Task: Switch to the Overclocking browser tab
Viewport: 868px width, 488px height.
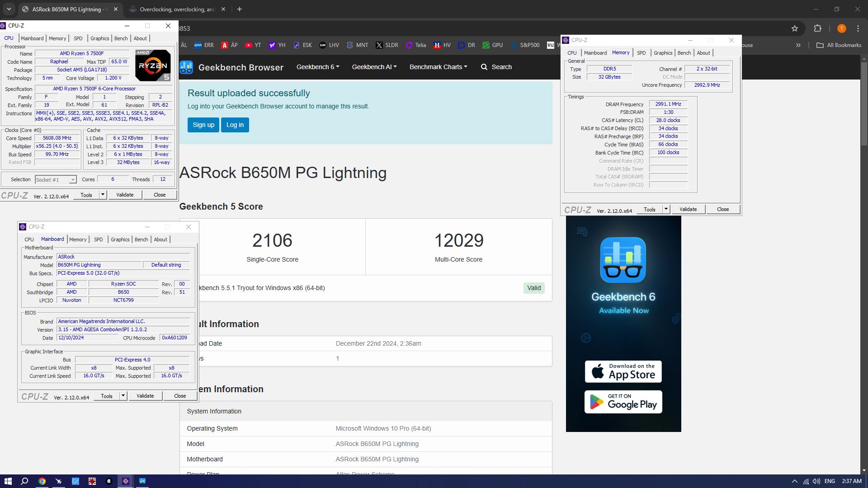Action: tap(177, 9)
